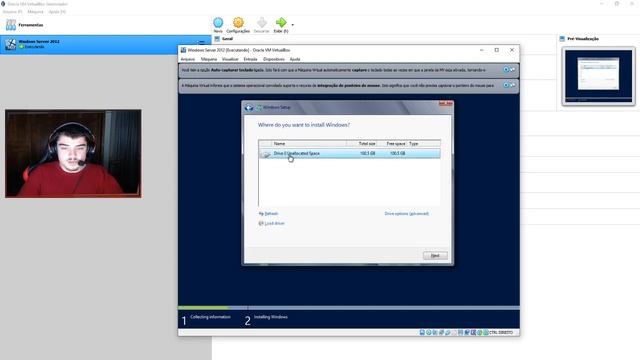Image resolution: width=640 pixels, height=360 pixels.
Task: Open the Ajuda menu in VirtualBox Manager
Action: pos(57,12)
